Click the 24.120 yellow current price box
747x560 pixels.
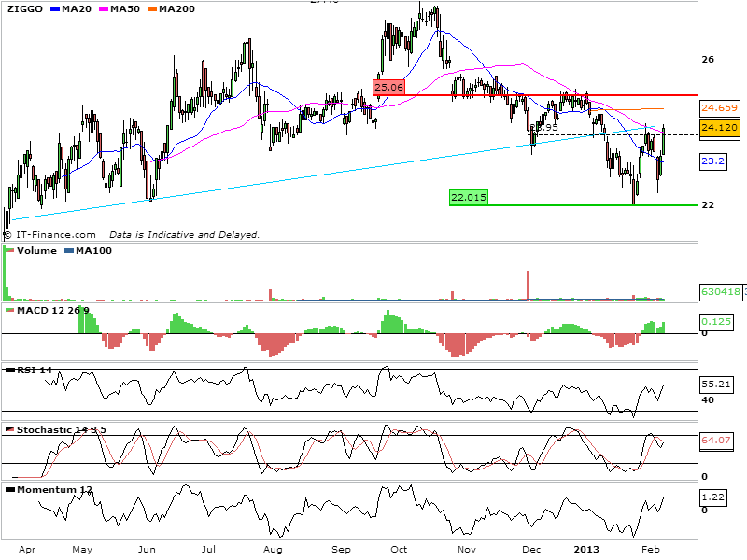(x=719, y=128)
